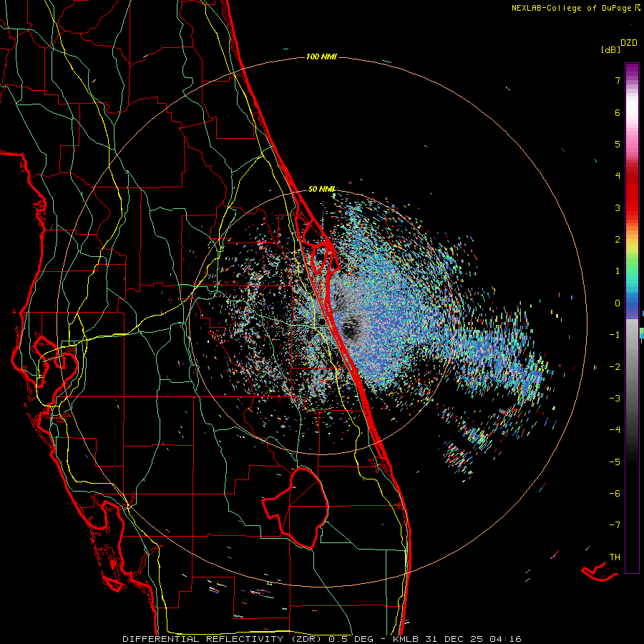Click the ZDR color scale bar
644x644 pixels.
[x=632, y=318]
